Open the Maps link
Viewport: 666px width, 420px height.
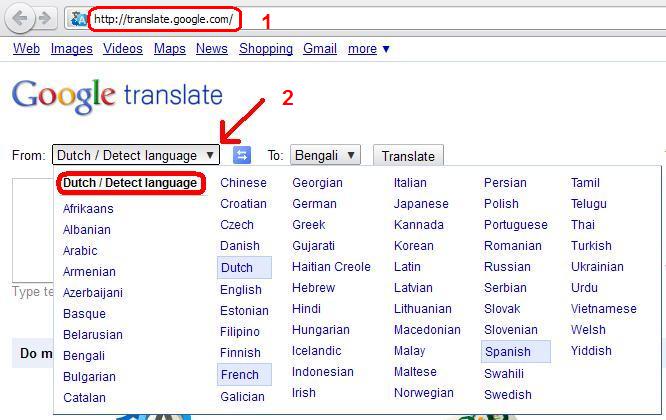click(x=169, y=49)
